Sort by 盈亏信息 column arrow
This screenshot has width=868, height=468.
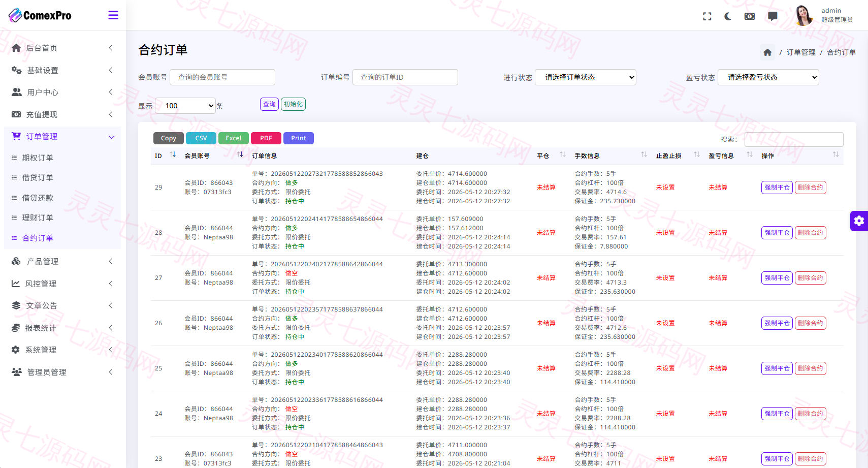pos(750,154)
